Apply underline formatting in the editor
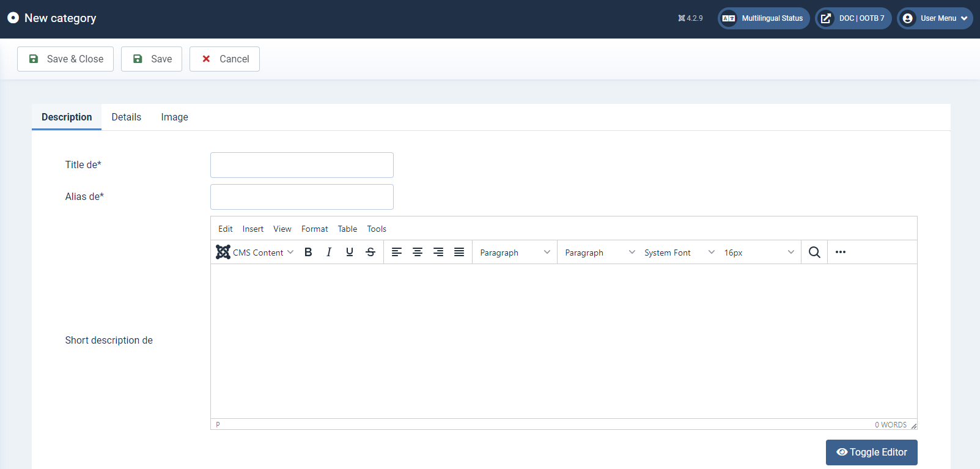This screenshot has height=469, width=980. click(350, 252)
